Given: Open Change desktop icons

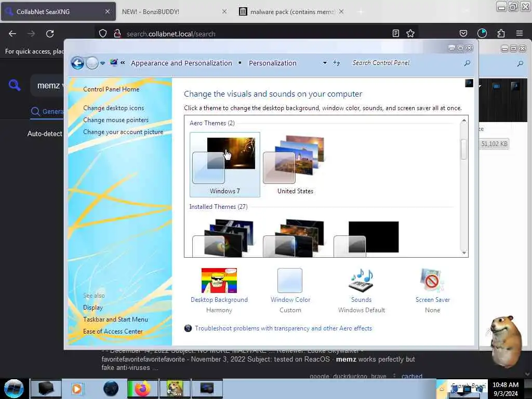Looking at the screenshot, I should click(113, 108).
